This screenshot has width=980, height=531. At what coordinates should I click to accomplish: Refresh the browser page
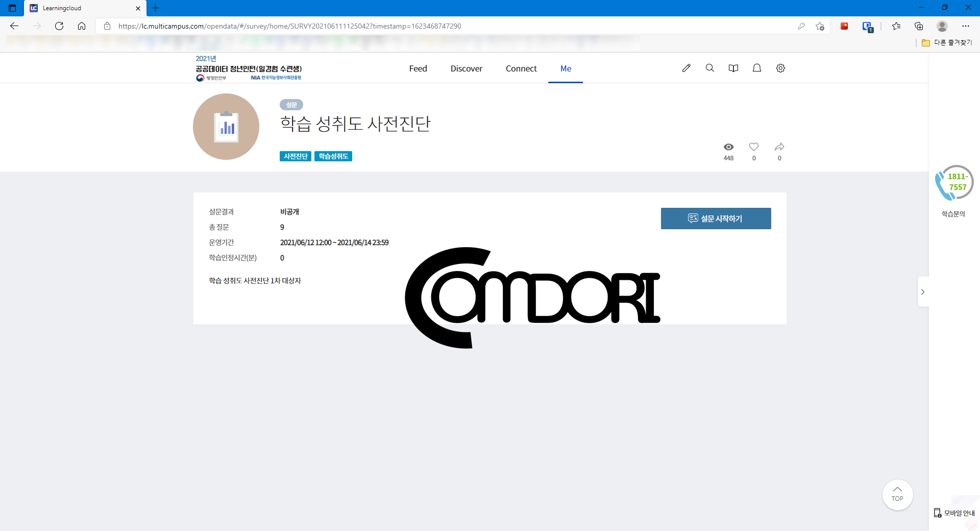(x=59, y=26)
